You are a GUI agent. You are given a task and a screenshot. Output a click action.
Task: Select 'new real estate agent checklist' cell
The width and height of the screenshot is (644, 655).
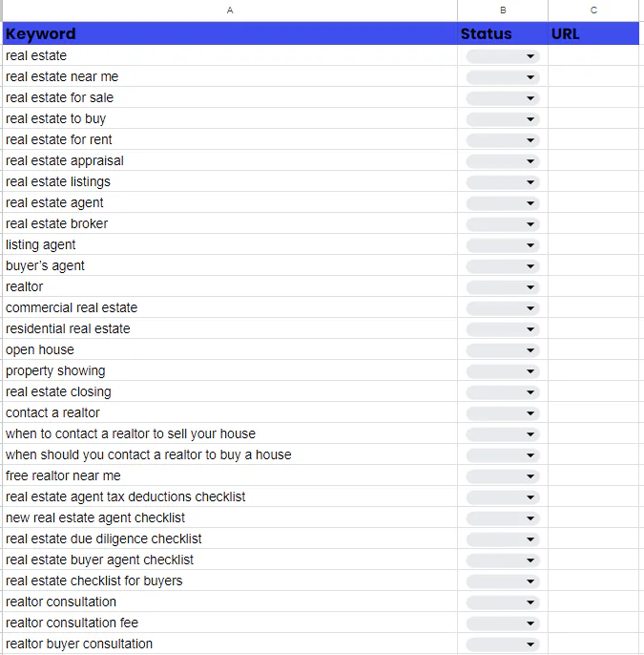pyautogui.click(x=230, y=518)
